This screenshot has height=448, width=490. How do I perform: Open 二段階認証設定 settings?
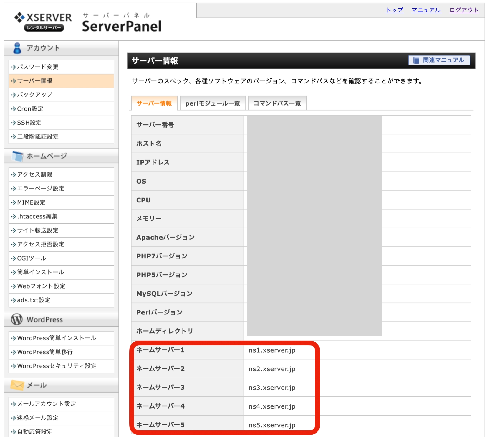tap(38, 137)
